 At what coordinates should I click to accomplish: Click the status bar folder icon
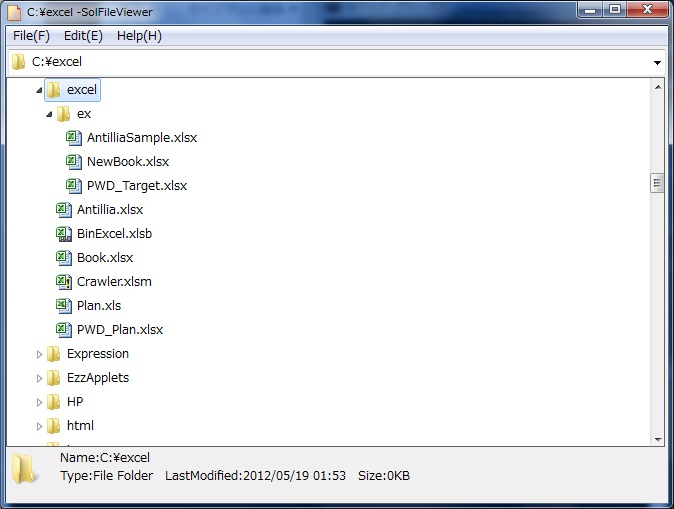[24, 469]
